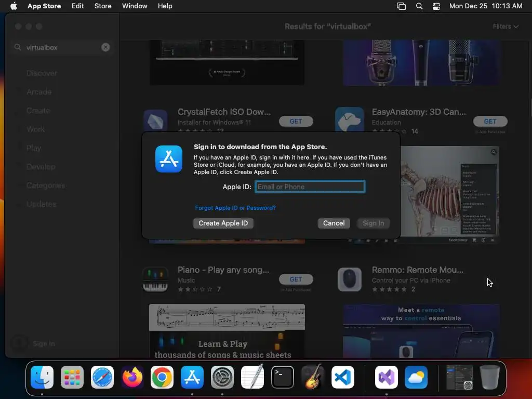
Task: Open the Filters dropdown
Action: [505, 26]
